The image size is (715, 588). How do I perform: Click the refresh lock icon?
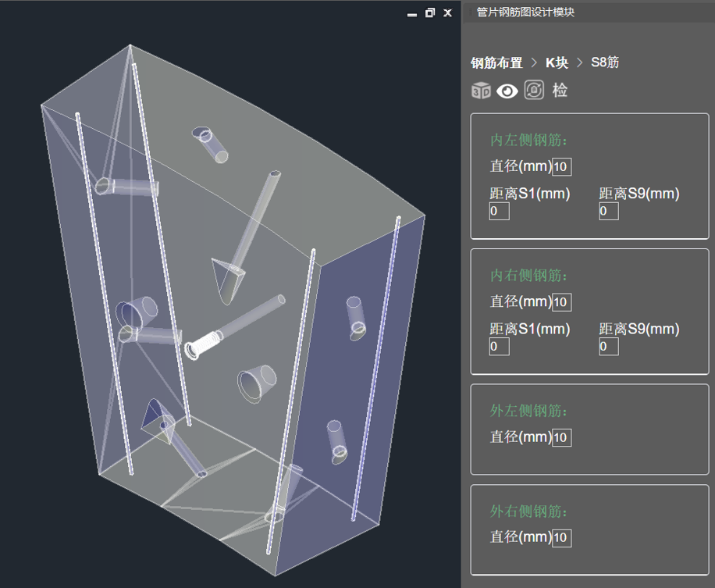coord(534,90)
